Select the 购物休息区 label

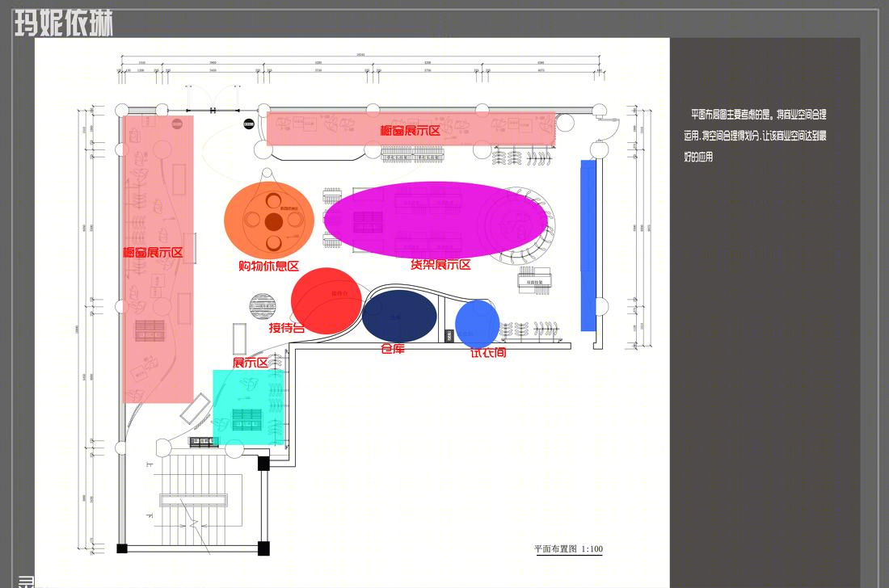[x=269, y=266]
